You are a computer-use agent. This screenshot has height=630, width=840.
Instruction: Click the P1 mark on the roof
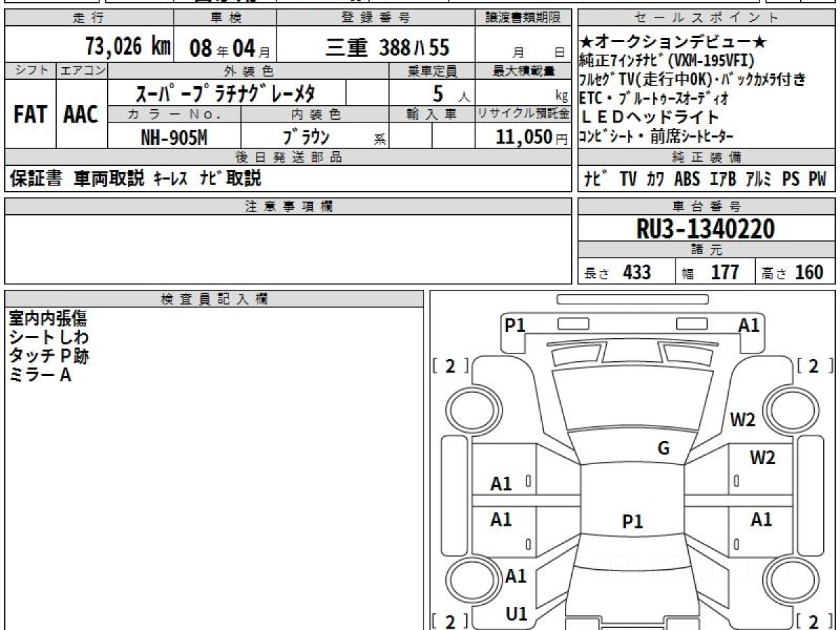(633, 521)
